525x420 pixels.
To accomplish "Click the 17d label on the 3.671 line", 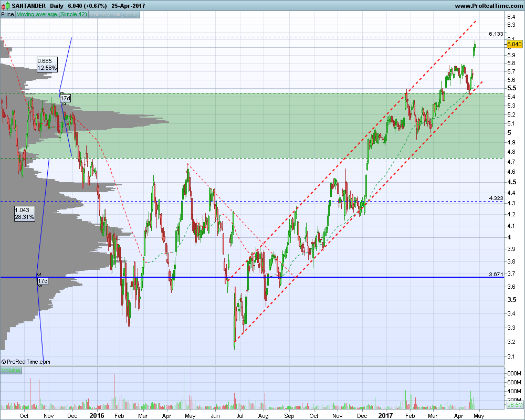I will click(43, 281).
